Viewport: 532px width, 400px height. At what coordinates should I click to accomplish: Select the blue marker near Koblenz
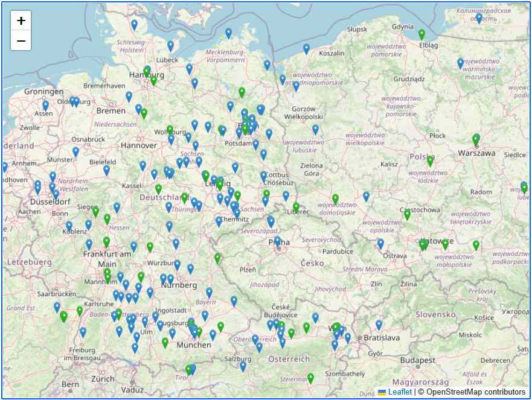pyautogui.click(x=69, y=226)
